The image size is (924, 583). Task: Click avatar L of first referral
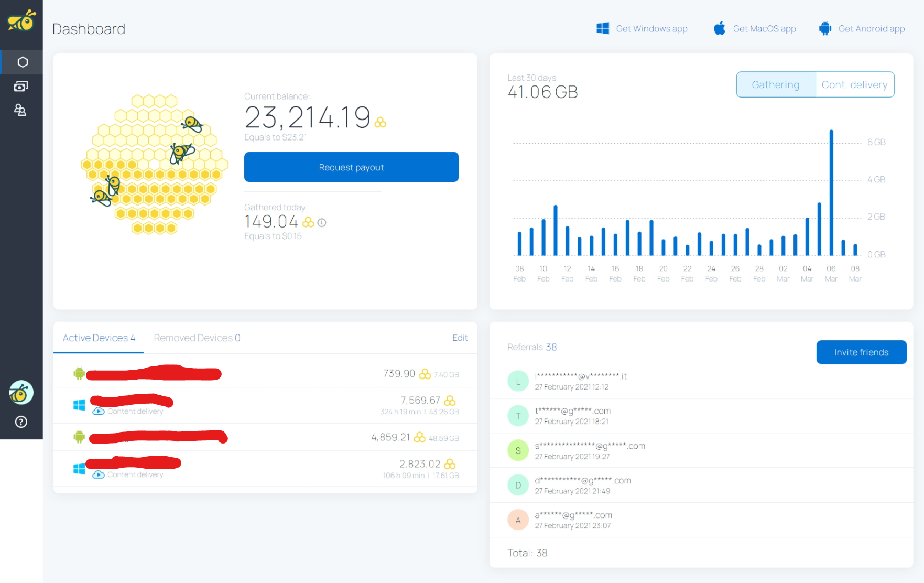[518, 381]
